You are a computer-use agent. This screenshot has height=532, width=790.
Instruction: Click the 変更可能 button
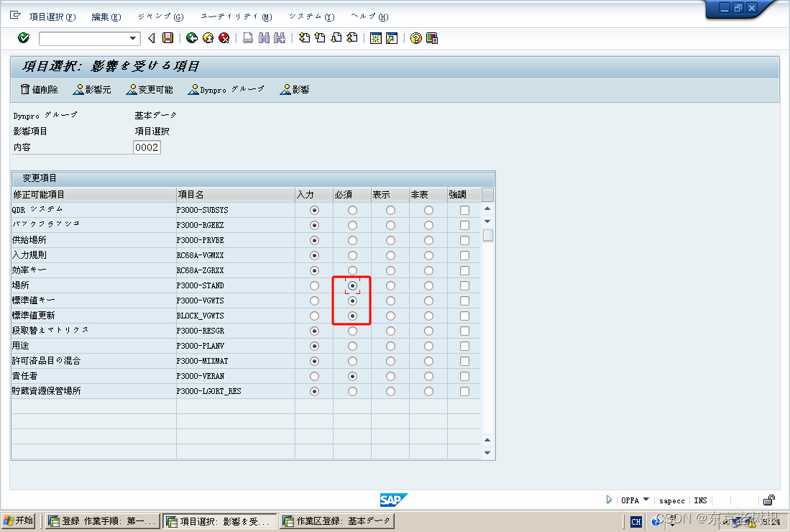[149, 89]
